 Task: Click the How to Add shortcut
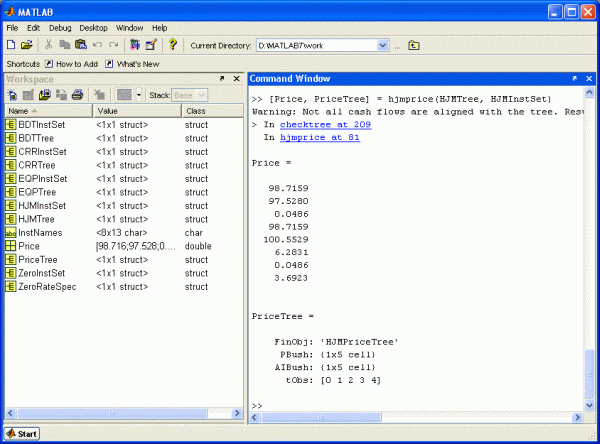[x=72, y=64]
